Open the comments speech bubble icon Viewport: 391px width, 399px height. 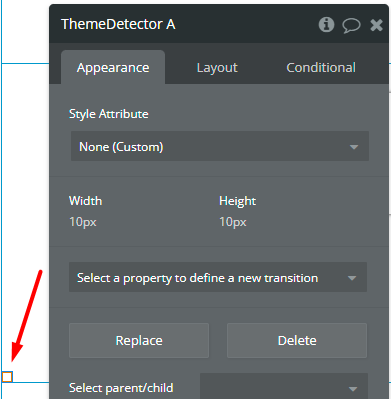tap(351, 25)
